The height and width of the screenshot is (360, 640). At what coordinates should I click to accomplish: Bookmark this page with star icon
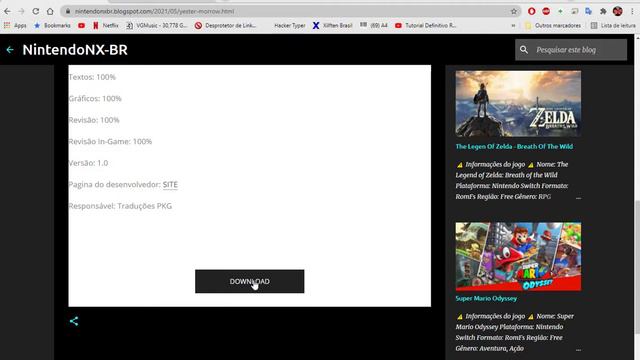[514, 11]
